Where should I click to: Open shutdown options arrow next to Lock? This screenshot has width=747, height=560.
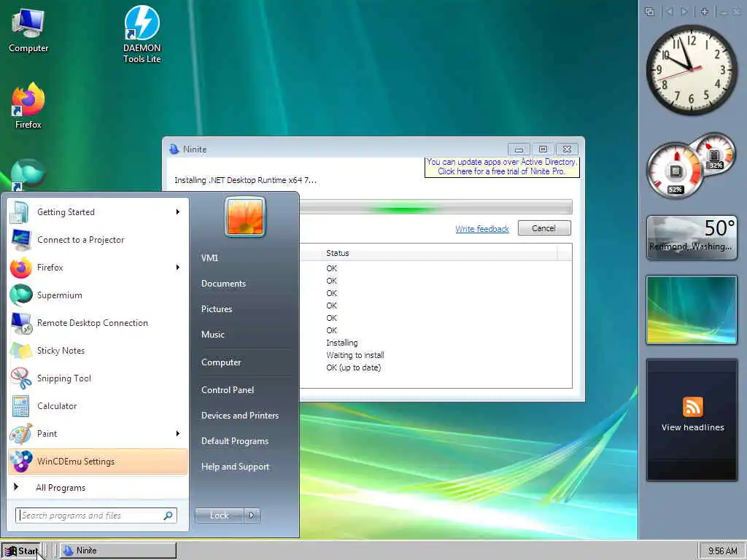coord(252,516)
